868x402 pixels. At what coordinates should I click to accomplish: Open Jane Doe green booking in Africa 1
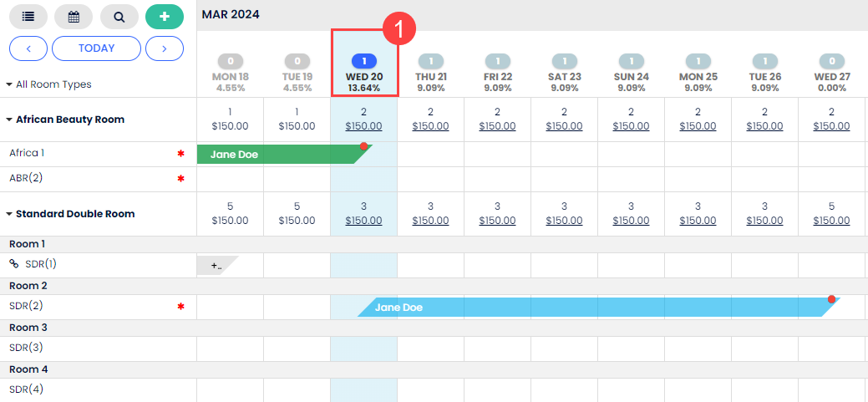tap(276, 155)
